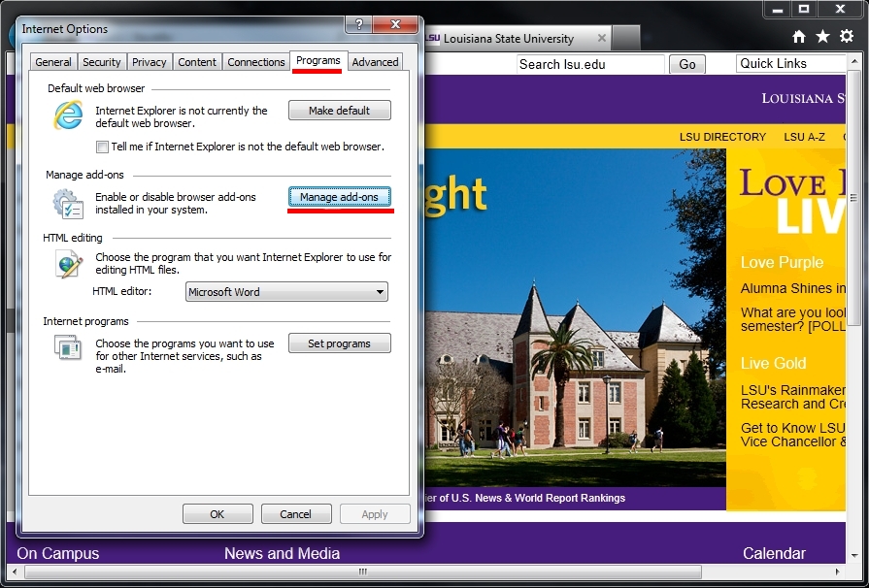Click the 'Search lsu.edu' input field
Screen dimensions: 869x588
(x=590, y=64)
